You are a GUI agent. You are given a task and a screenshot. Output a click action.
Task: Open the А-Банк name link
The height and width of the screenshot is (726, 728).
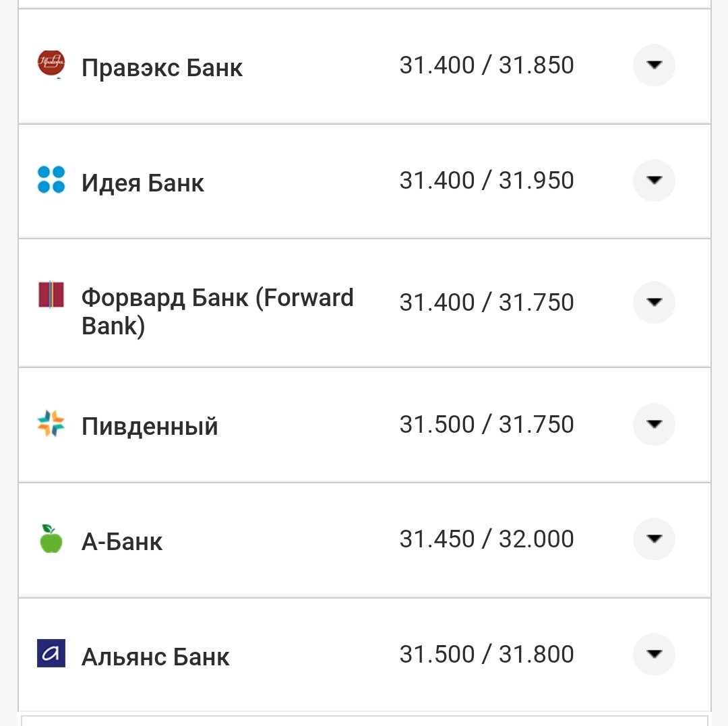(122, 542)
